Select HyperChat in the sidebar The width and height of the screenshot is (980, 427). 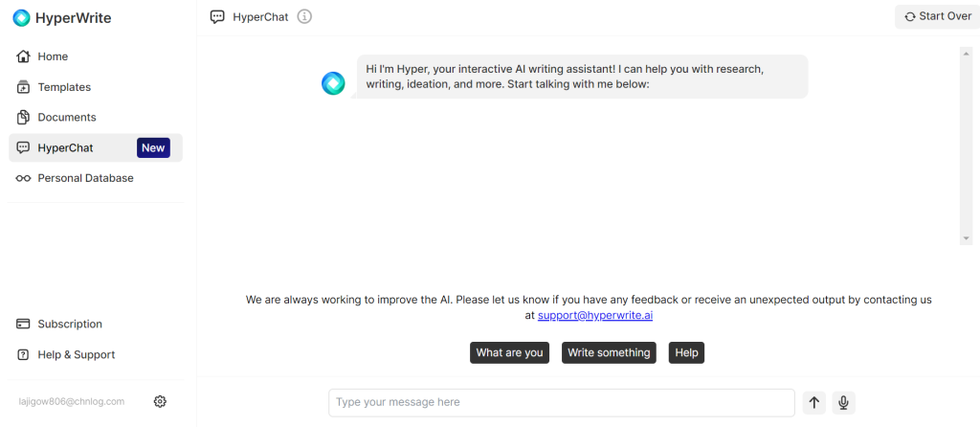tap(96, 148)
